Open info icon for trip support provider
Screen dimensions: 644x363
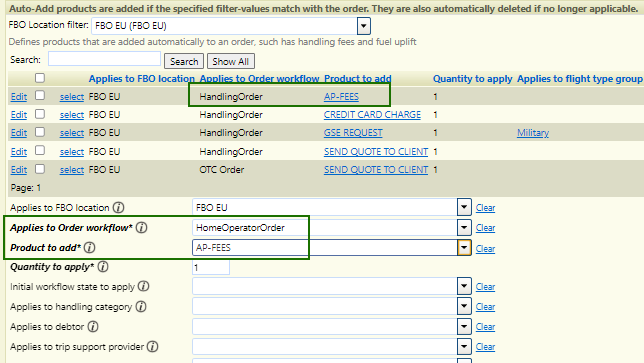point(152,347)
